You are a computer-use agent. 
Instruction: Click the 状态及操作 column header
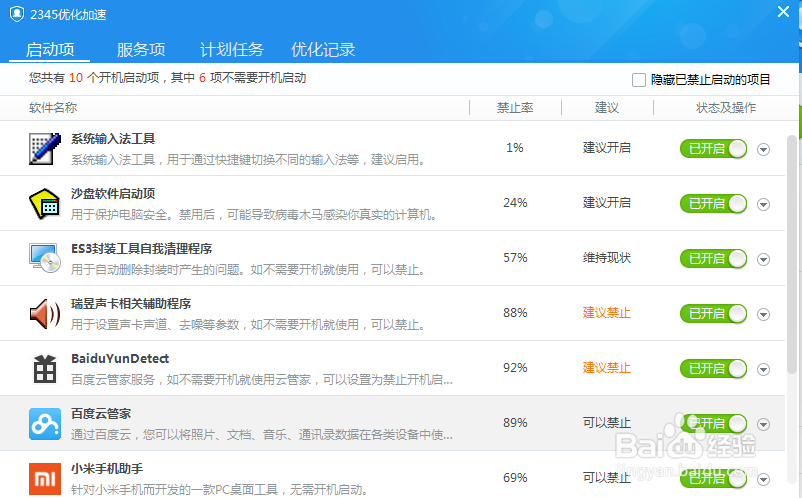726,108
